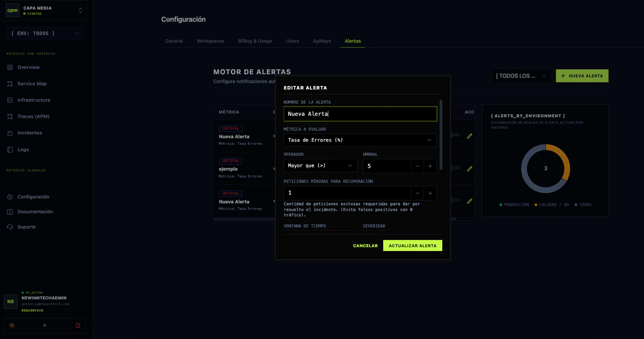This screenshot has width=644, height=339.
Task: Click the Umbral value field
Action: click(x=387, y=166)
